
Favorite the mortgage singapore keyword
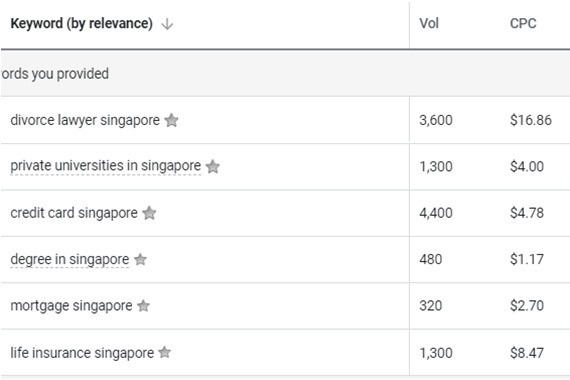click(143, 306)
